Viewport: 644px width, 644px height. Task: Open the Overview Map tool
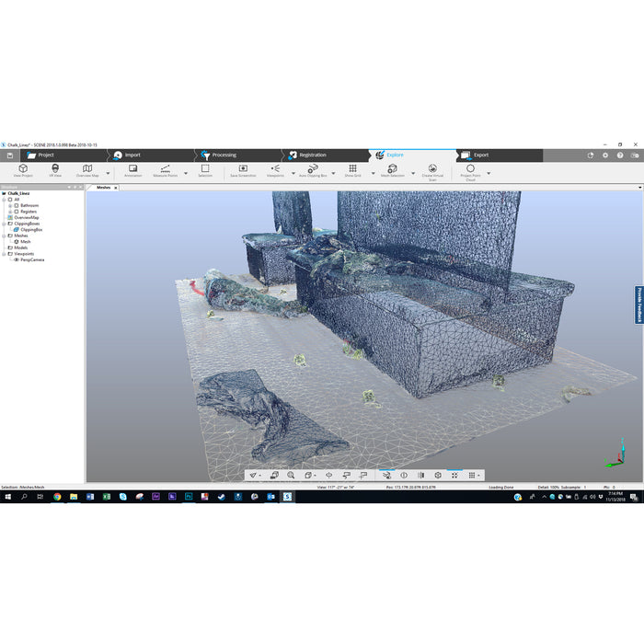(87, 170)
